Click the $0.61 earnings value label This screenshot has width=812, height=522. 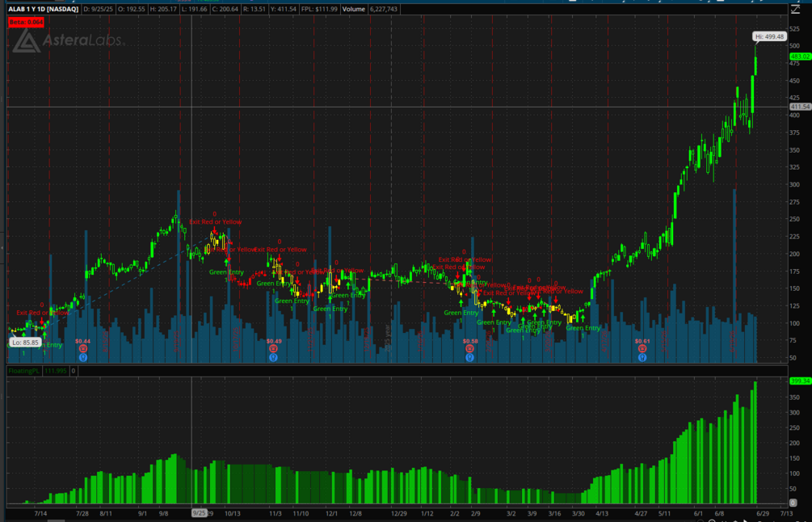642,341
